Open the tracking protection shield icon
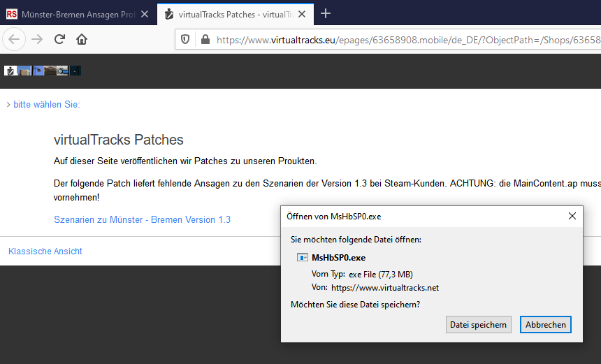The height and width of the screenshot is (364, 601). [185, 40]
